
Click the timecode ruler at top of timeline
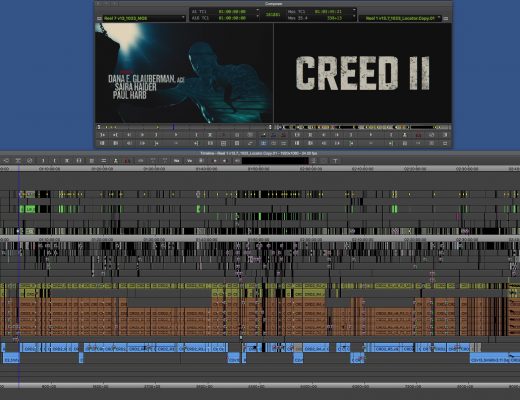[260, 169]
